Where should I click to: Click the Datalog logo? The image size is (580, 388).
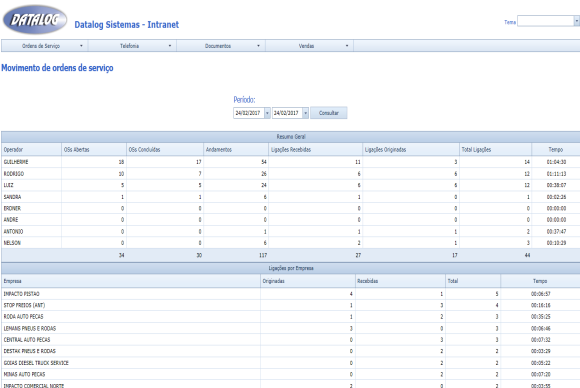pyautogui.click(x=35, y=20)
